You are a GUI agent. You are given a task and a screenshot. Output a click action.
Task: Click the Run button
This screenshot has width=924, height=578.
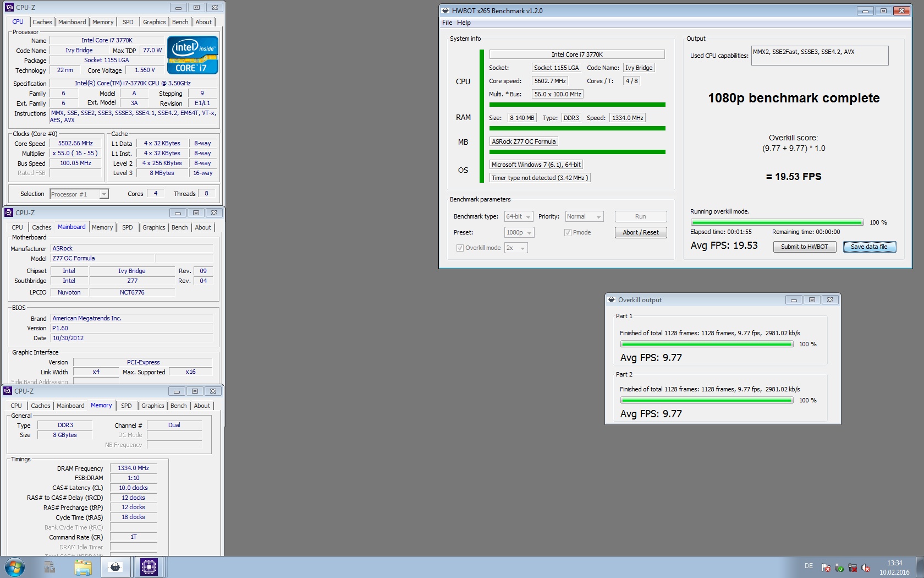coord(641,217)
